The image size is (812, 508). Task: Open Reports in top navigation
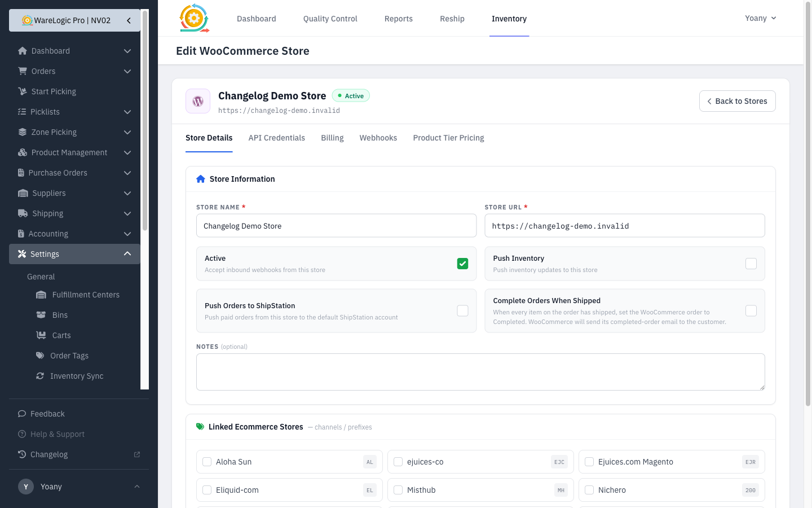coord(399,19)
